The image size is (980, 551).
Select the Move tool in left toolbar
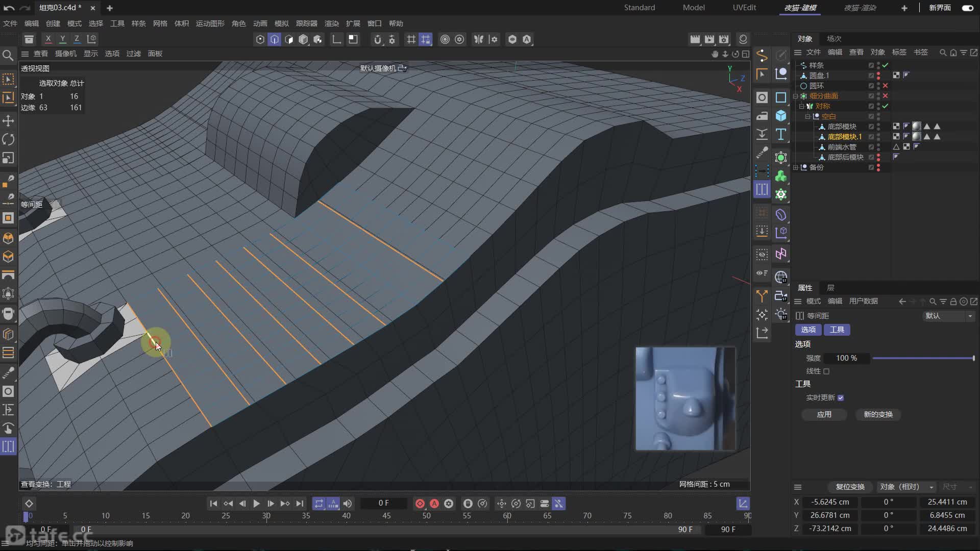tap(8, 121)
